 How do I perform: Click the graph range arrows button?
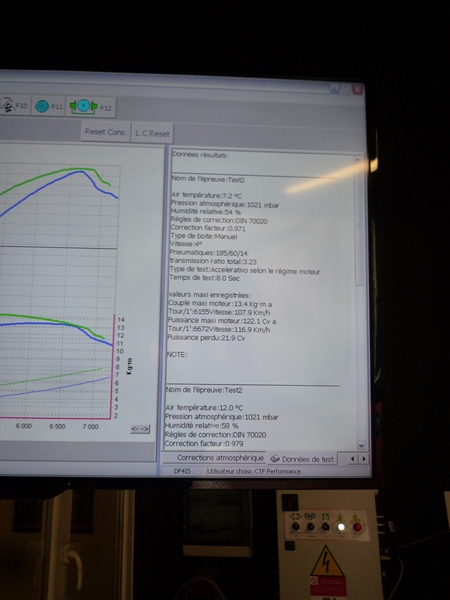click(x=140, y=429)
